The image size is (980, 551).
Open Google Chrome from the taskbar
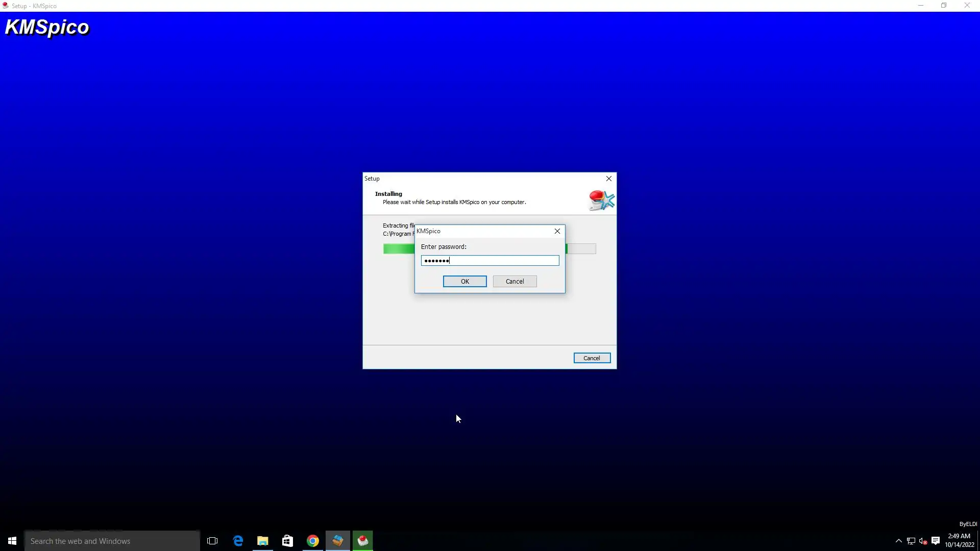coord(313,541)
